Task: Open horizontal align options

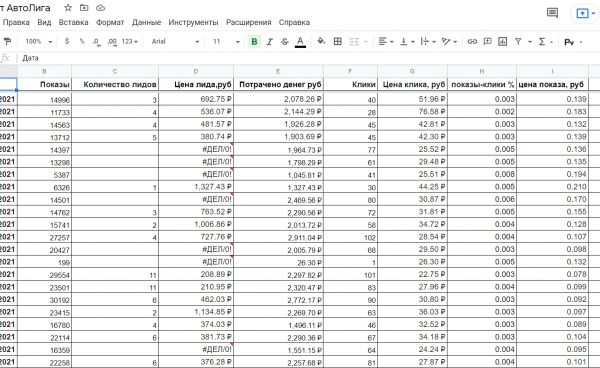Action: tap(386, 41)
